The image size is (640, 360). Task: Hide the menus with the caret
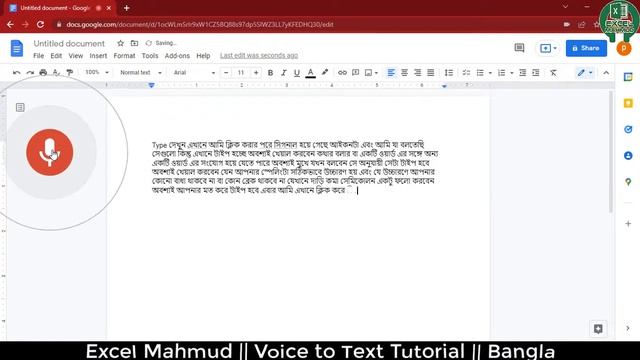pyautogui.click(x=606, y=73)
